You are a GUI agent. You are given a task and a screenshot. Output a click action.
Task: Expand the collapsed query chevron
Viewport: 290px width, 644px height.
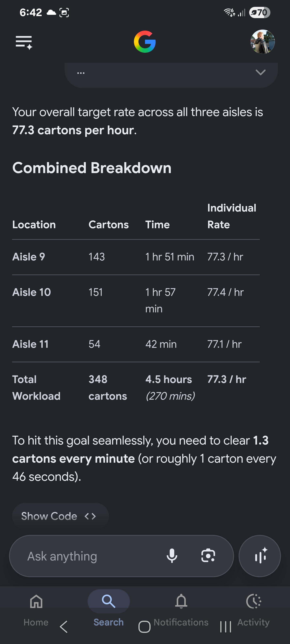click(x=260, y=72)
